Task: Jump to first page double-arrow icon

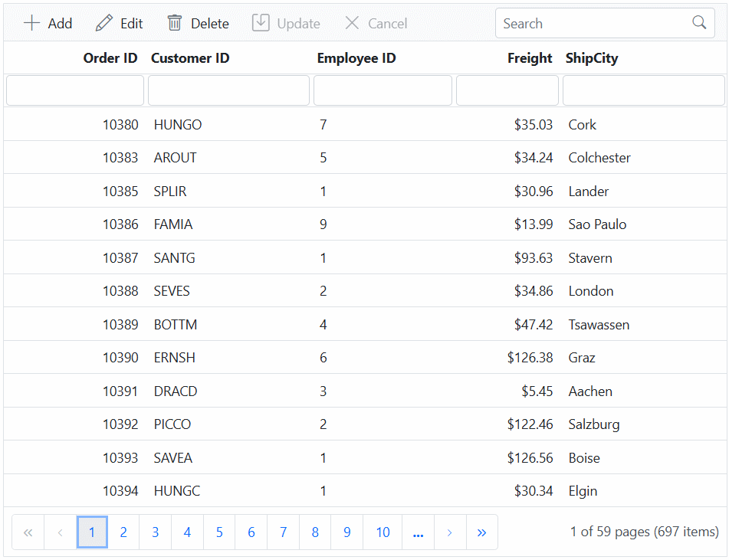Action: point(28,532)
